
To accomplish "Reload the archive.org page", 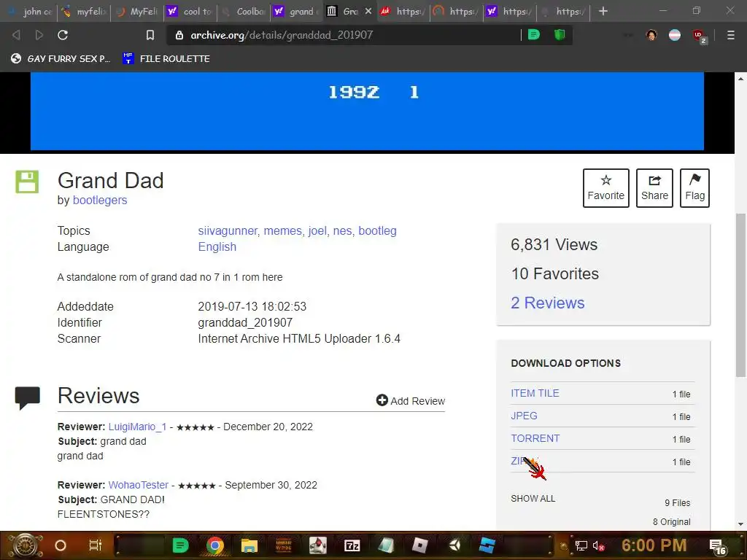I will click(x=63, y=35).
